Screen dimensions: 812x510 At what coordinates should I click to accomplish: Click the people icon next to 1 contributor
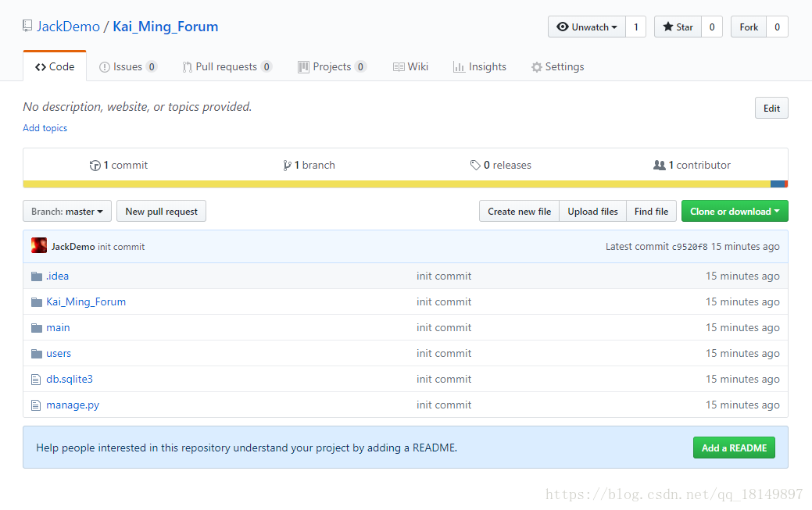(660, 165)
